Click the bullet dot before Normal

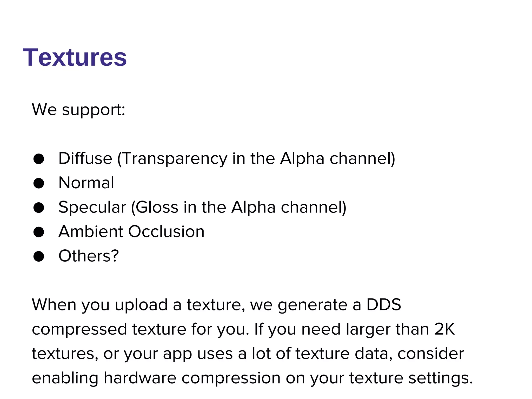coord(39,183)
